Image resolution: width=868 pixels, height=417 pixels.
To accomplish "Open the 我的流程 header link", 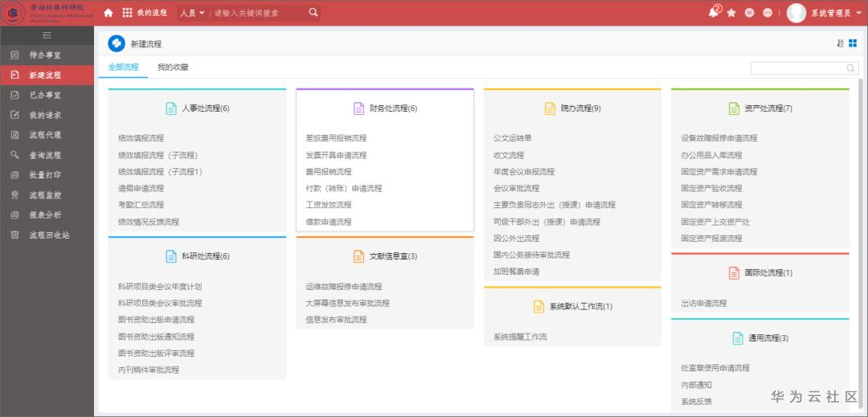I will click(152, 13).
